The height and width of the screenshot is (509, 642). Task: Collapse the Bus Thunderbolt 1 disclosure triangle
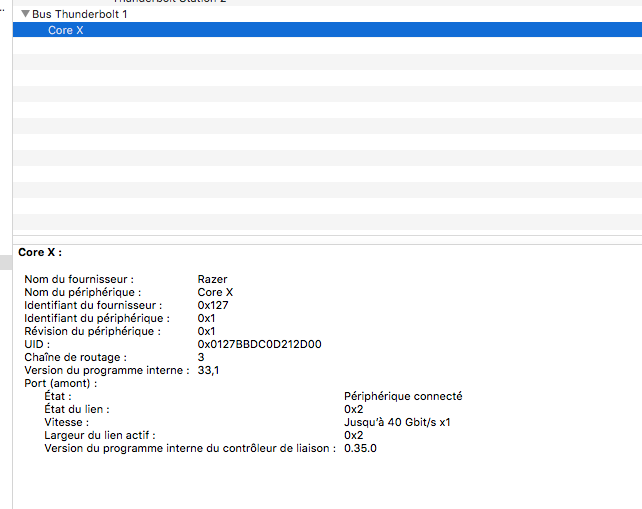point(25,14)
